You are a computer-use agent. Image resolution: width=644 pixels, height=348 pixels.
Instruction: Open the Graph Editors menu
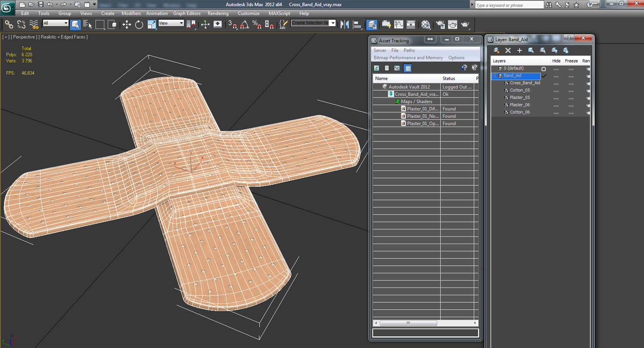(x=187, y=13)
